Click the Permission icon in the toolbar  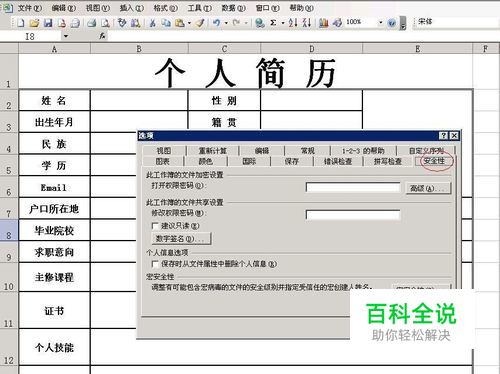click(62, 23)
